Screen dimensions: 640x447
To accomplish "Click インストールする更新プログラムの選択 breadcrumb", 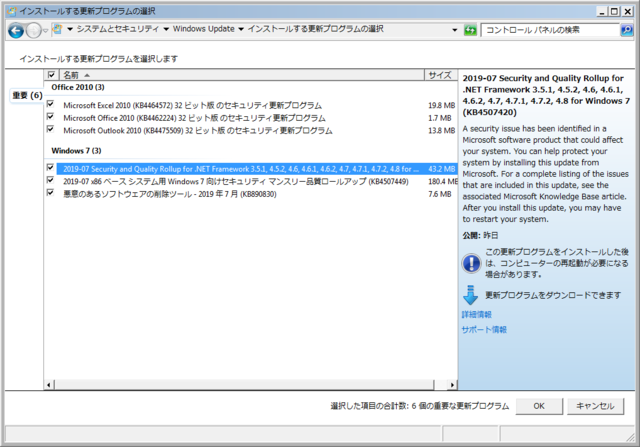I will tap(316, 29).
